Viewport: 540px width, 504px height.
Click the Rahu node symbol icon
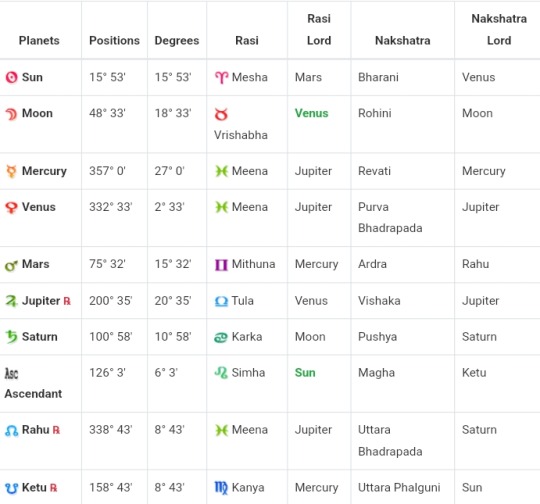12,431
